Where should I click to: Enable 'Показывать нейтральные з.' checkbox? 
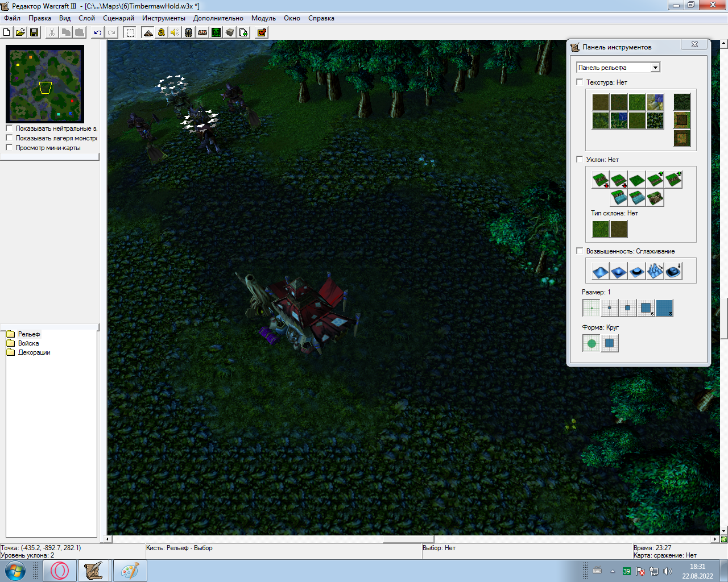(x=9, y=128)
